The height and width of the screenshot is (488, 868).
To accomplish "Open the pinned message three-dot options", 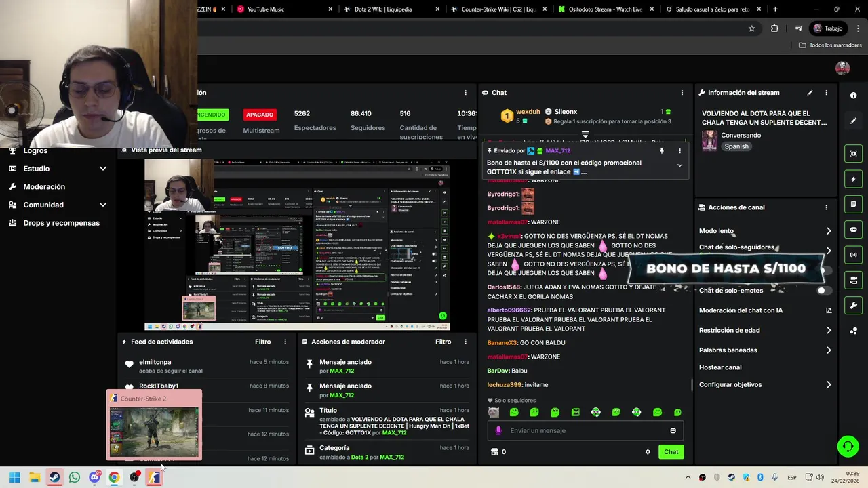I will (x=679, y=151).
